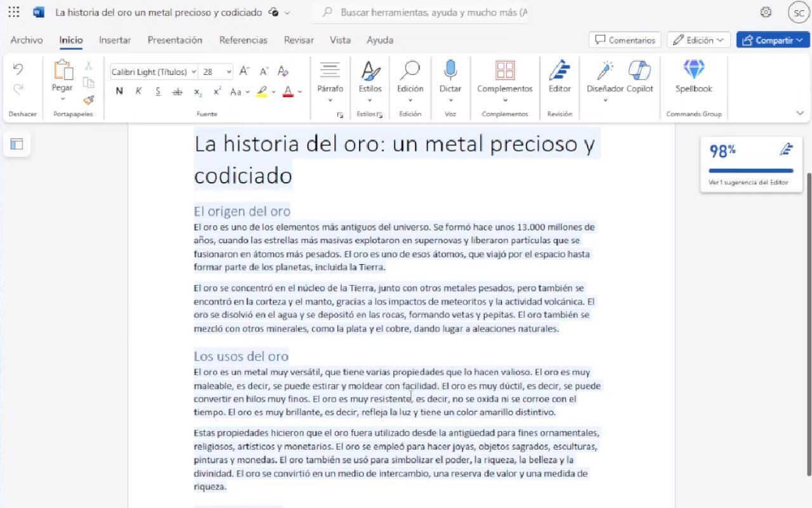The height and width of the screenshot is (508, 812).
Task: Open the Edición mode dropdown
Action: (x=698, y=39)
